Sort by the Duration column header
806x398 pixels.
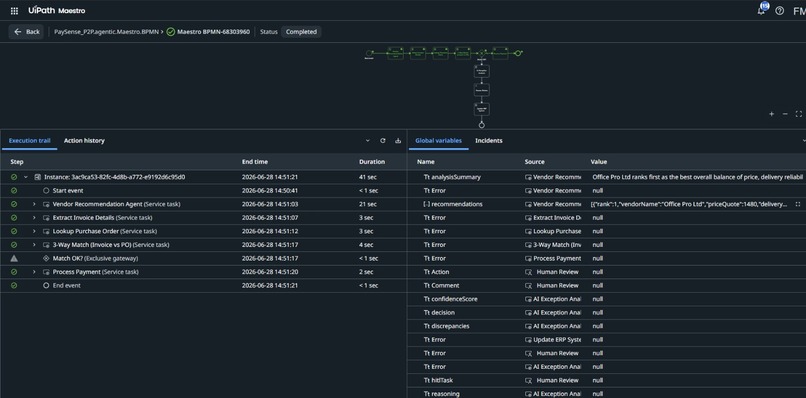pos(372,161)
